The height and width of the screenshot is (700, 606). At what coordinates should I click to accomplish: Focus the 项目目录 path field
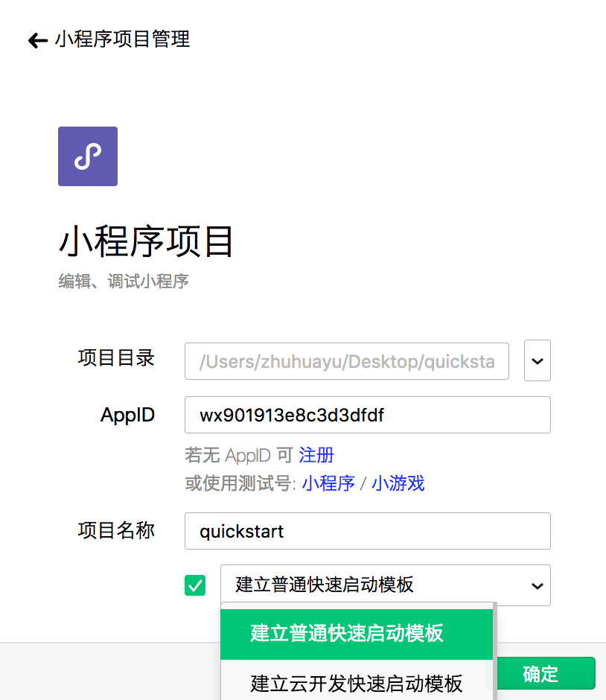(347, 362)
